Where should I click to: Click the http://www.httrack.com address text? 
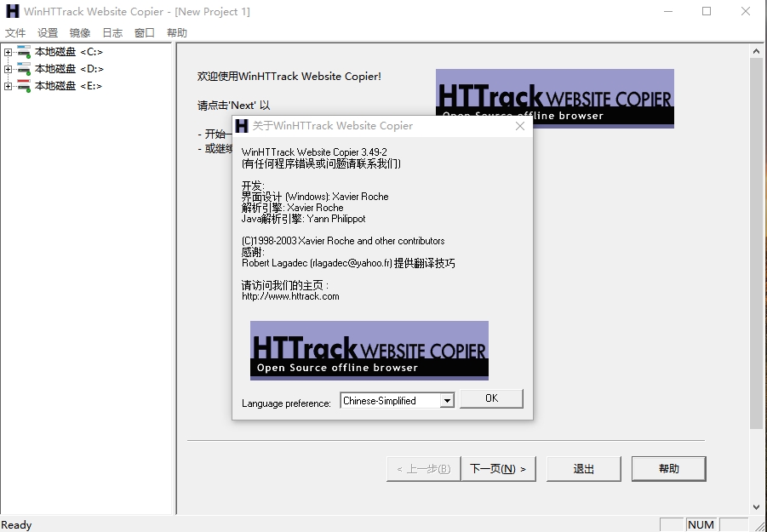(290, 296)
